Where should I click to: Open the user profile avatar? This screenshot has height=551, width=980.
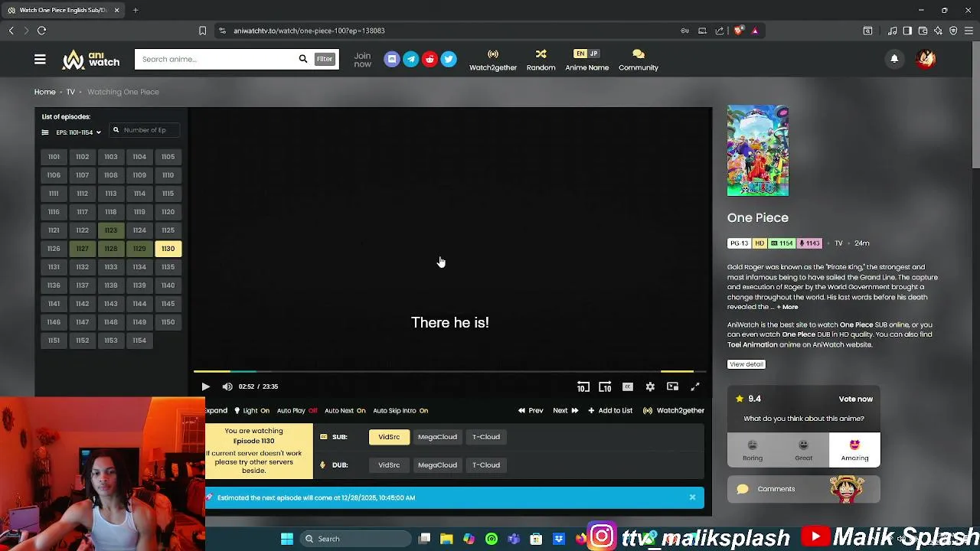[926, 59]
